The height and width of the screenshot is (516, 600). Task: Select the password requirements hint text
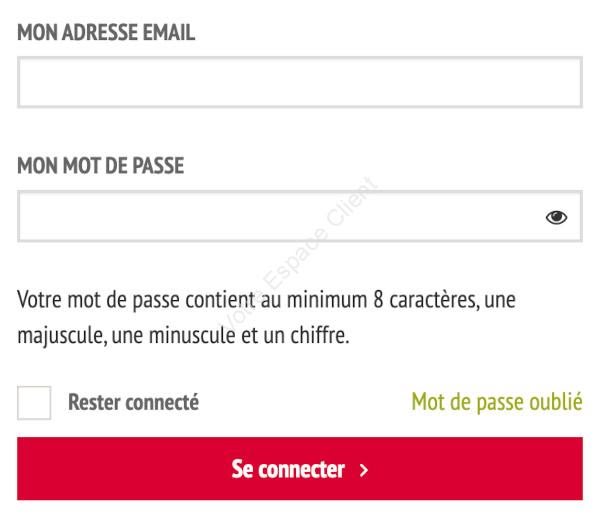266,317
